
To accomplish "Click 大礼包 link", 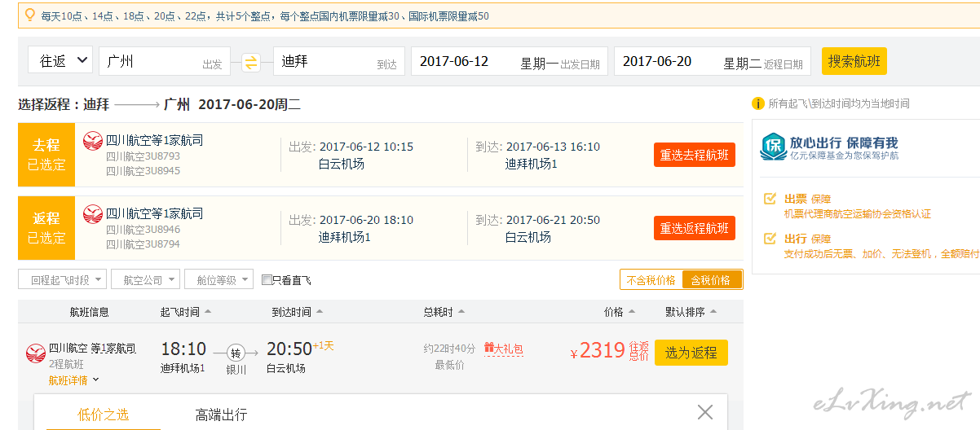I will click(x=509, y=349).
